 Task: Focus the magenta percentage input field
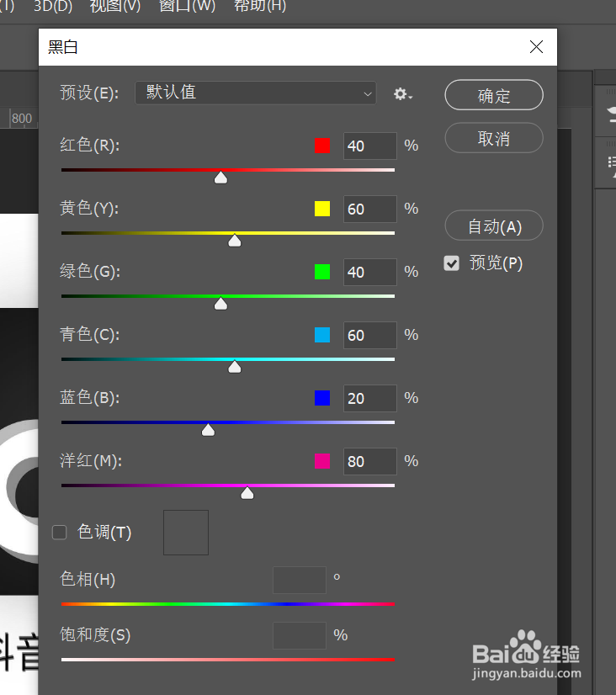tap(370, 461)
